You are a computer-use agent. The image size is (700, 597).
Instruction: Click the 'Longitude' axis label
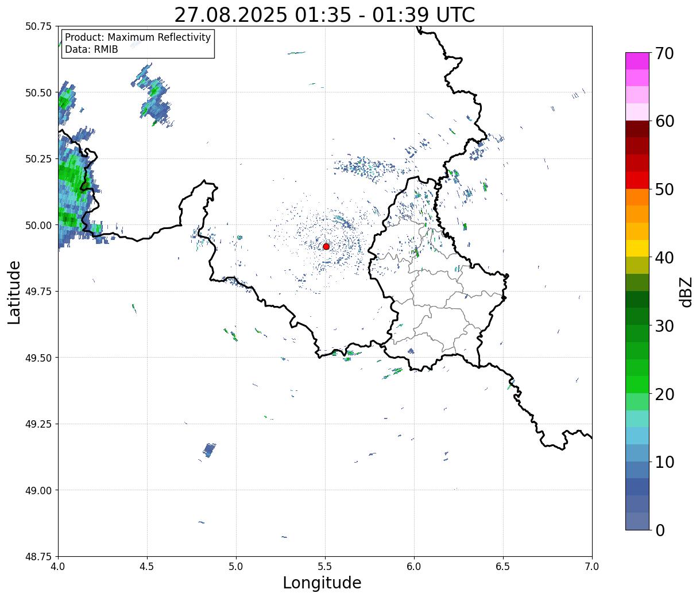tap(322, 583)
